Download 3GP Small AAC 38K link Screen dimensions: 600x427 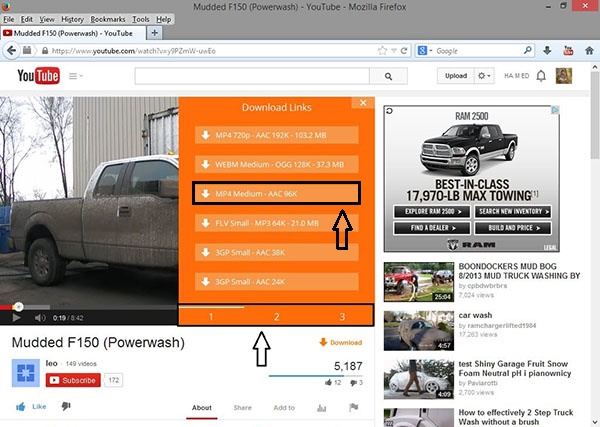click(x=277, y=253)
